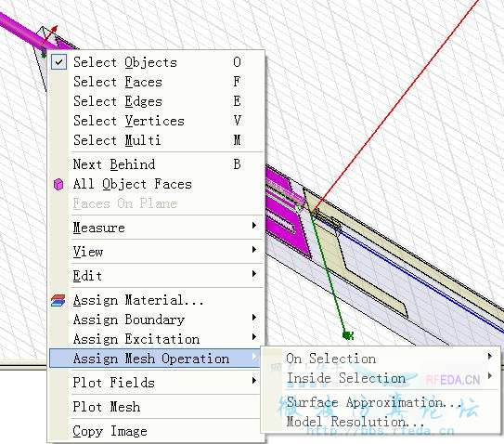Click highlighted Assign Mesh Operation item
The image size is (504, 444).
click(x=155, y=359)
